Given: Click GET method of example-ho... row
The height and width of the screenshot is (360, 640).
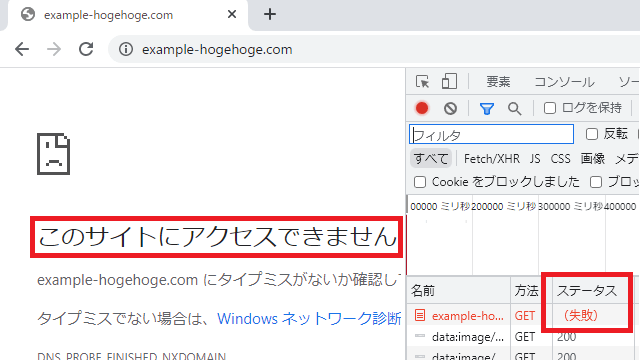Looking at the screenshot, I should point(524,316).
